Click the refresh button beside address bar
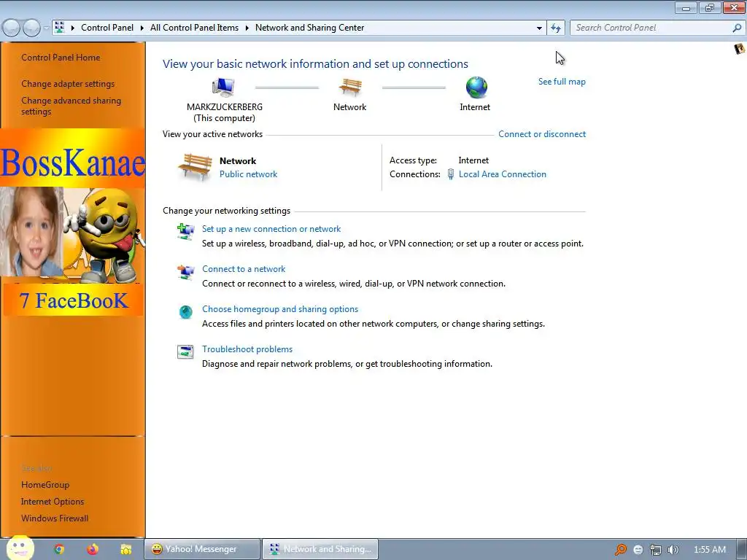 (x=556, y=28)
